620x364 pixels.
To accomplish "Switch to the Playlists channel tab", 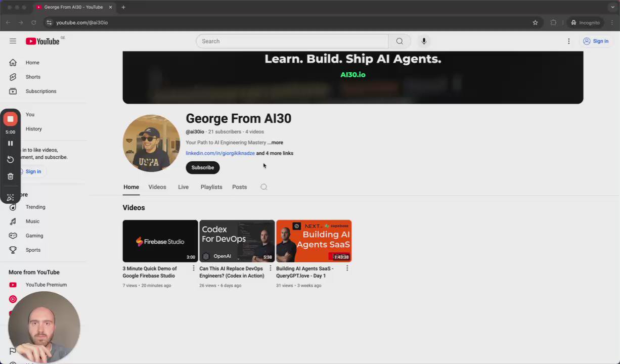I will coord(211,187).
